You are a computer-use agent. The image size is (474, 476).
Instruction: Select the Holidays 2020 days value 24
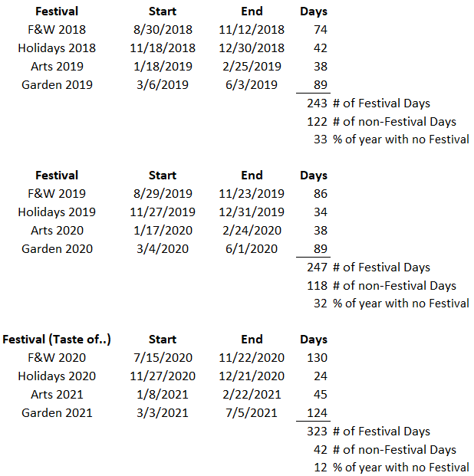point(320,376)
